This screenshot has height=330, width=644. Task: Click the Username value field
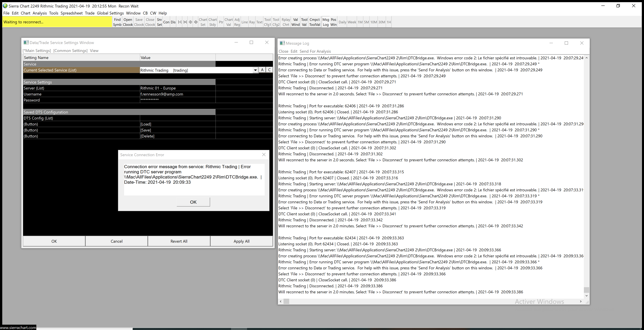(x=178, y=94)
